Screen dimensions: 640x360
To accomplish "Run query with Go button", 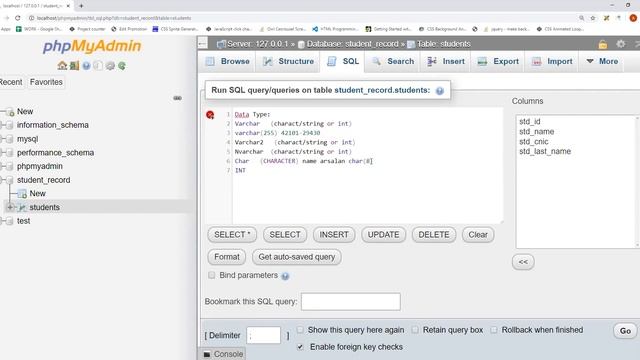I will 625,331.
